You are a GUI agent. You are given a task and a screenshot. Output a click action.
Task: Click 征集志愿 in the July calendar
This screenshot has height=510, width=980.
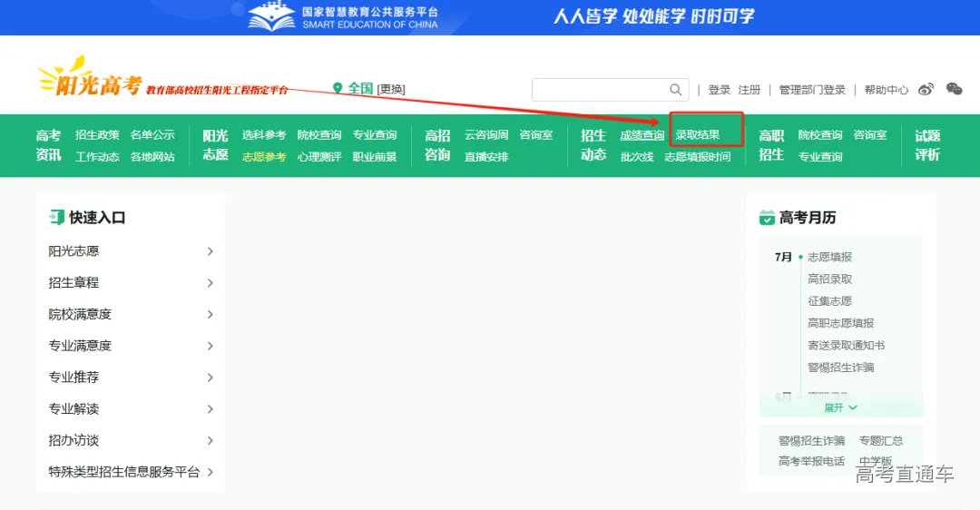829,301
